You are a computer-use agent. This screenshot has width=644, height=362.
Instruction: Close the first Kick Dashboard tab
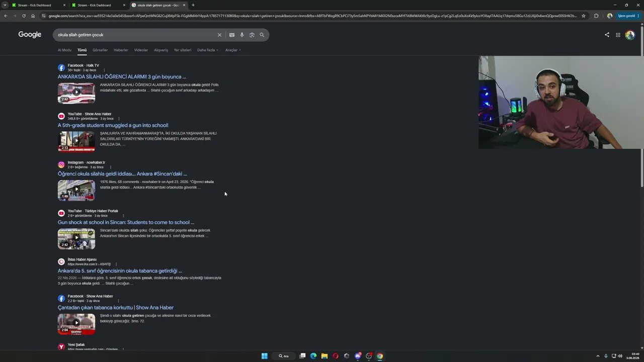[x=64, y=5]
